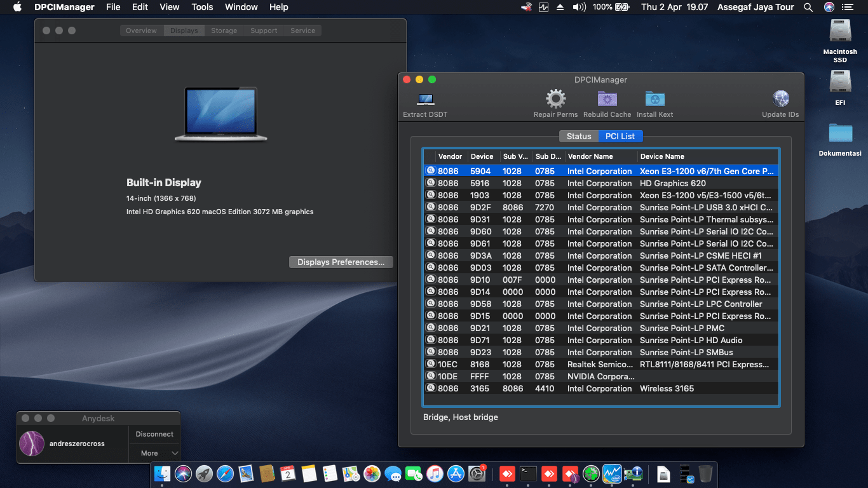Click the Displays Preferences button
Screen dimensions: 868x488
[341, 262]
